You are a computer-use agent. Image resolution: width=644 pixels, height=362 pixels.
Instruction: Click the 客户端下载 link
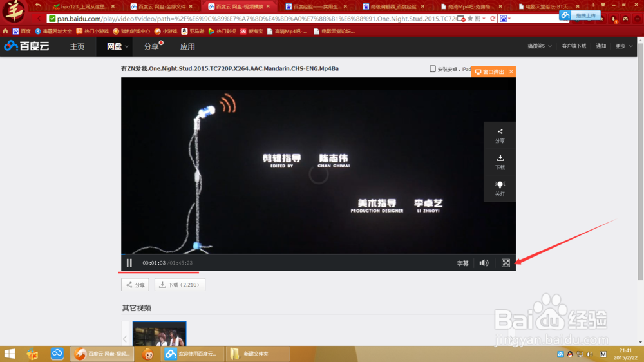(574, 46)
